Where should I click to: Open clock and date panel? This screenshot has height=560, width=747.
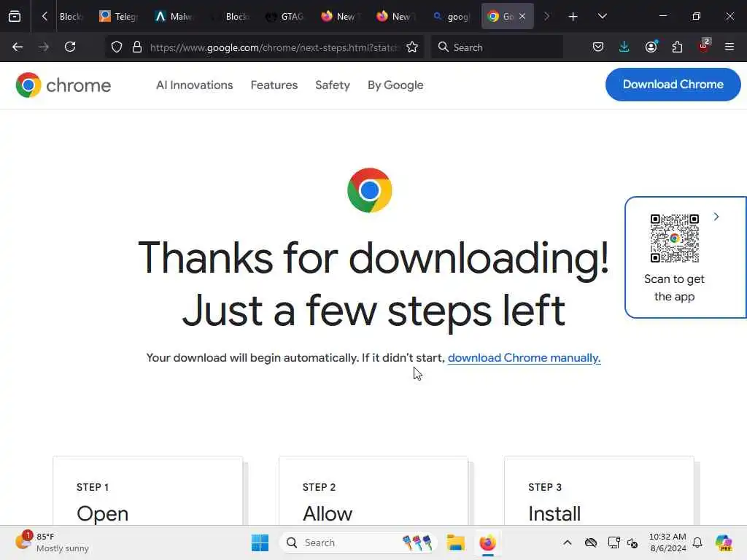coord(668,542)
